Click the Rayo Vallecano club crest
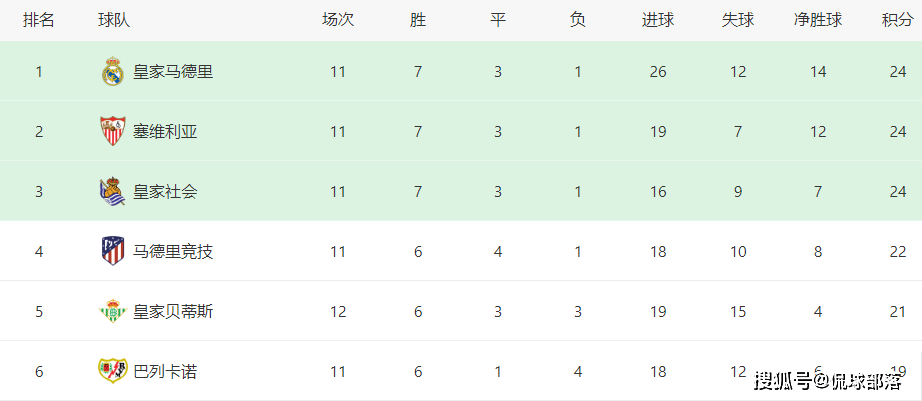 click(112, 371)
